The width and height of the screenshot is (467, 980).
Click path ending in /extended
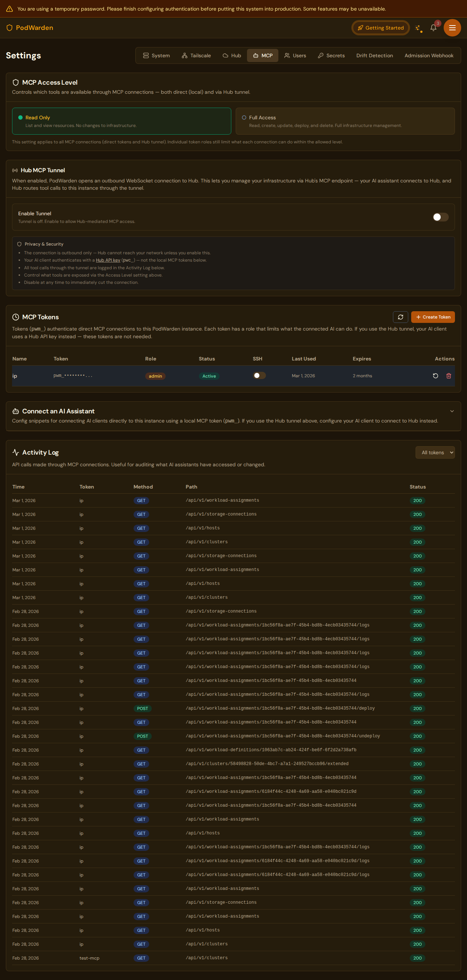(267, 764)
